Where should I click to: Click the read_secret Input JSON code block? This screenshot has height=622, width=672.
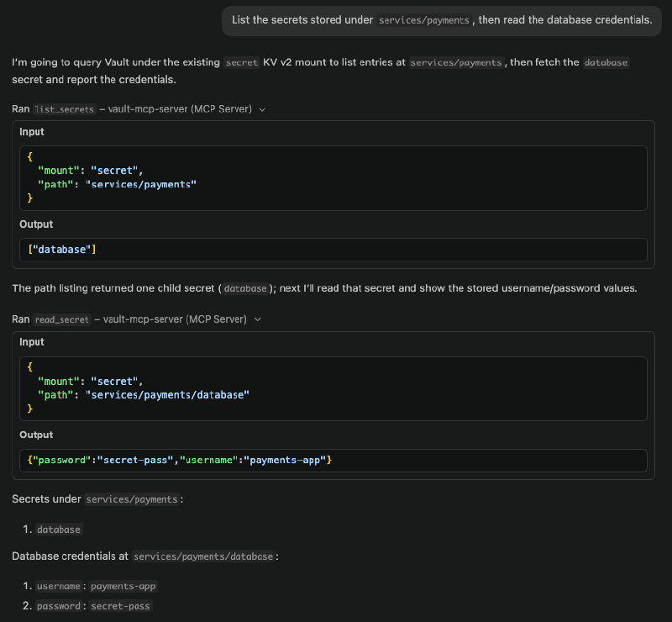click(x=333, y=387)
